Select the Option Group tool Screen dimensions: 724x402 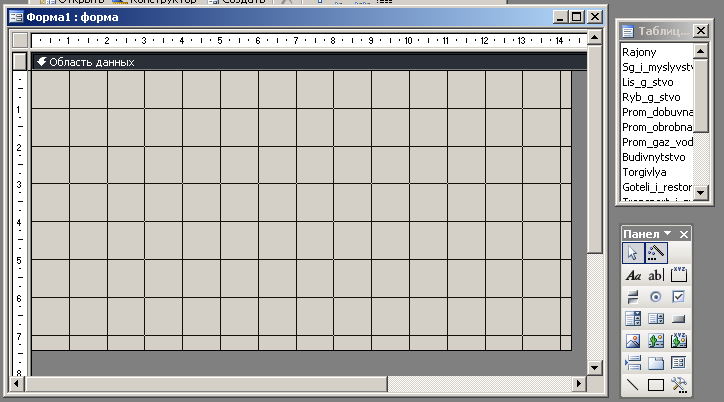point(679,275)
